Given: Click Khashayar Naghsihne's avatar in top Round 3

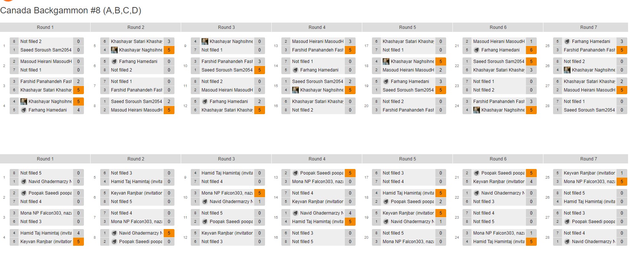Looking at the screenshot, I should (x=205, y=42).
